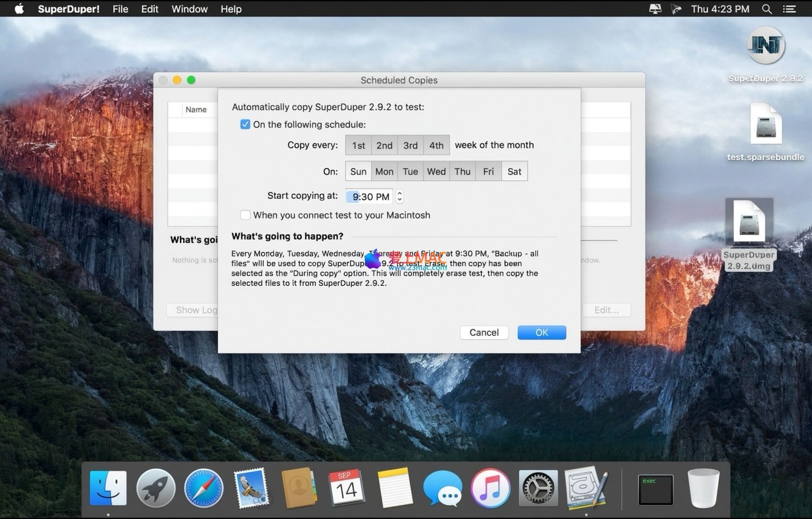Toggle the Sat day button
This screenshot has height=519, width=812.
click(x=514, y=172)
